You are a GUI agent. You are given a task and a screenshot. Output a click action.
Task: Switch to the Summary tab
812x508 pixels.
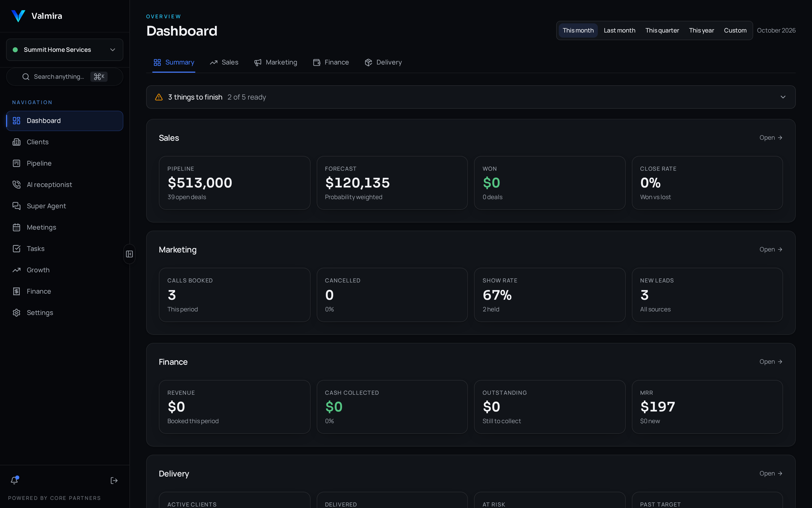(x=174, y=62)
